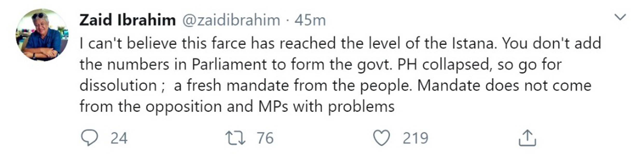Click the like count 219
The image size is (644, 156).
point(415,138)
